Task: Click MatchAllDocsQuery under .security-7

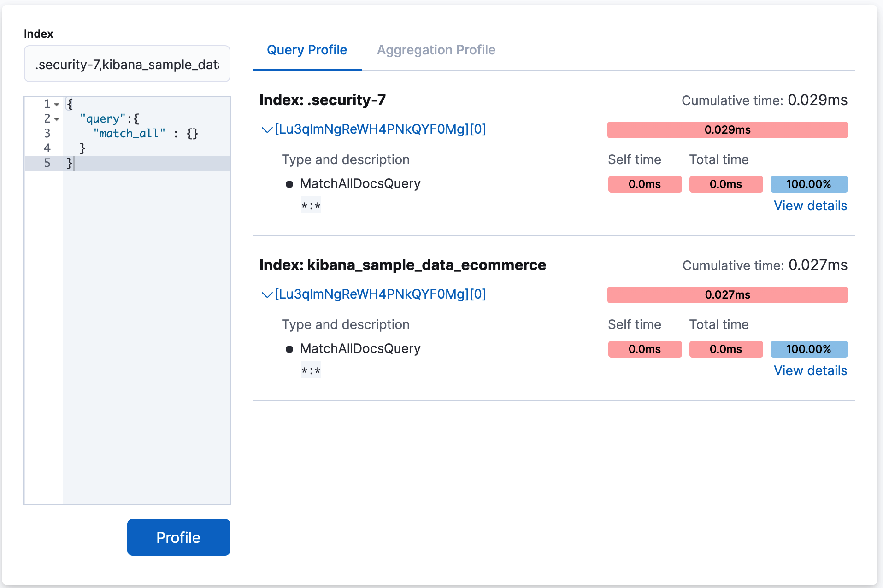Action: click(x=360, y=183)
